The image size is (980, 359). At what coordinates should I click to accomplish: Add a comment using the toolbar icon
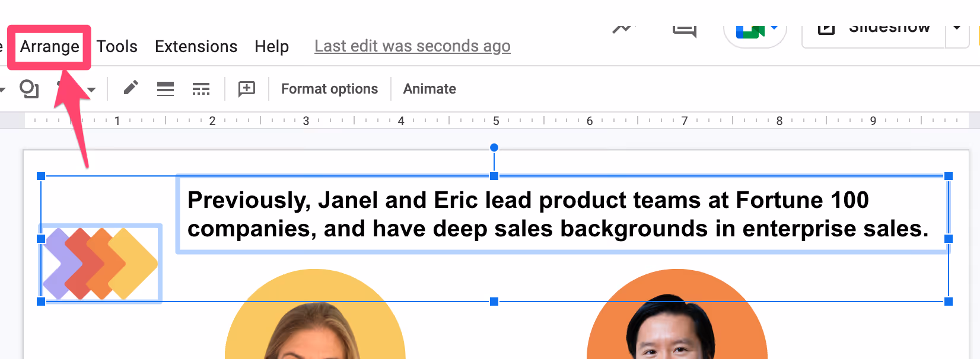pos(247,89)
